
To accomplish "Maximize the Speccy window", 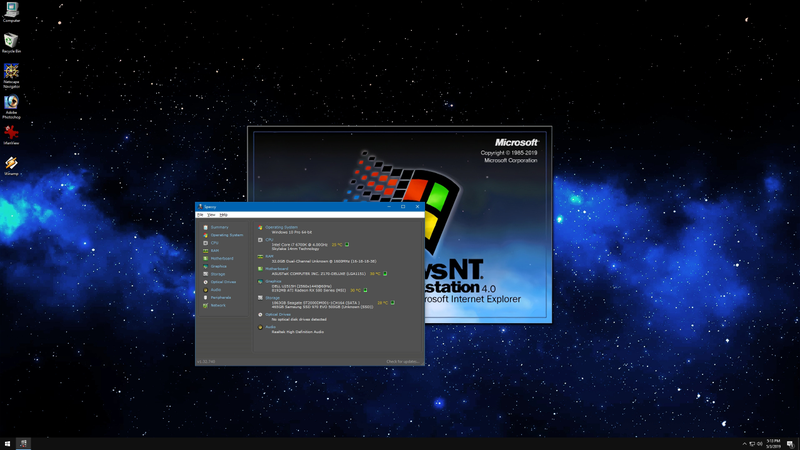I will 403,207.
